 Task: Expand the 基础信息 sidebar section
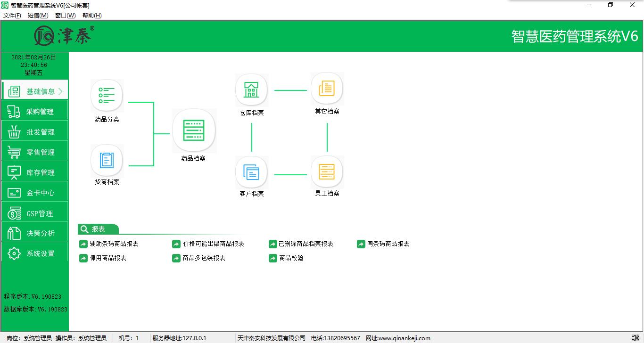coord(35,91)
